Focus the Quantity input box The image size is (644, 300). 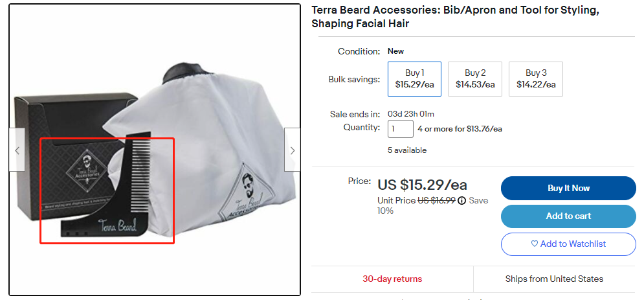pyautogui.click(x=400, y=129)
